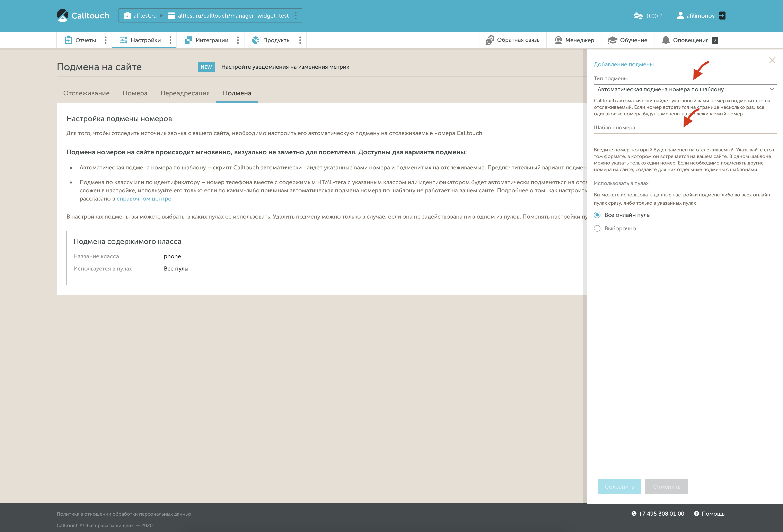Click the Настройки sliders icon
The width and height of the screenshot is (783, 532).
click(124, 40)
